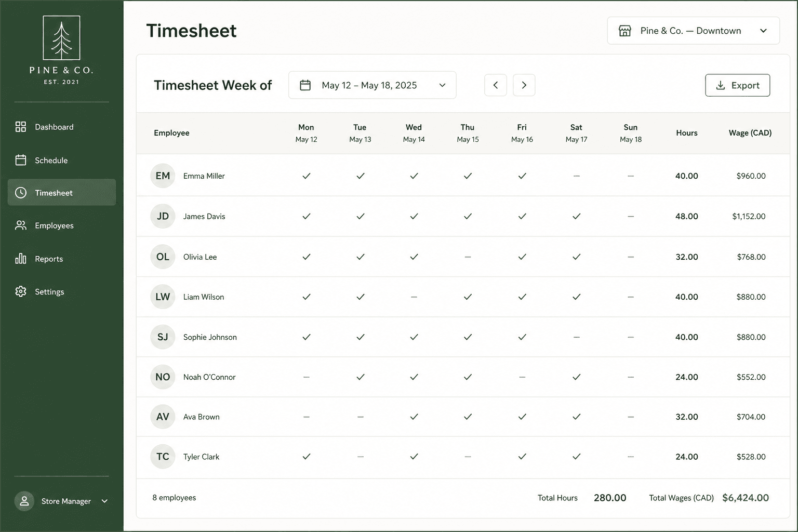The height and width of the screenshot is (532, 798).
Task: Click the Noah O'Connor name
Action: point(209,377)
